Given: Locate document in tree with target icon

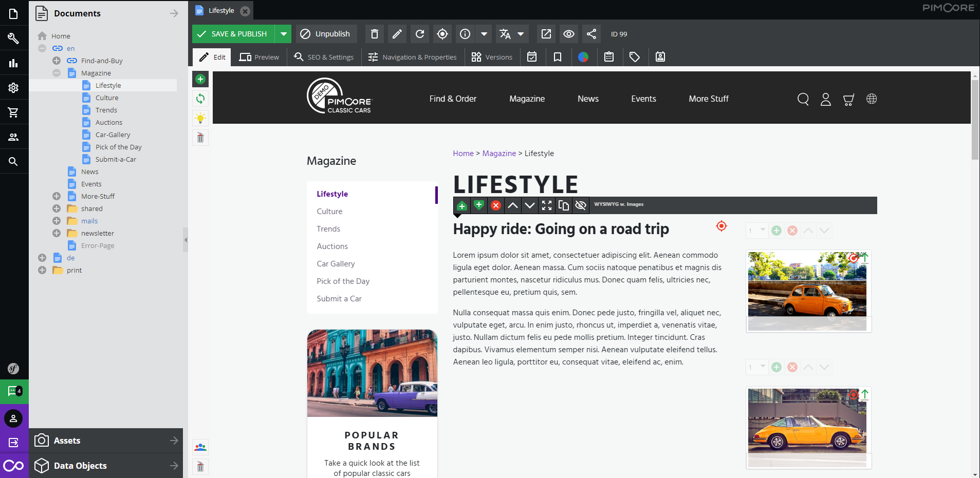Looking at the screenshot, I should (x=442, y=34).
